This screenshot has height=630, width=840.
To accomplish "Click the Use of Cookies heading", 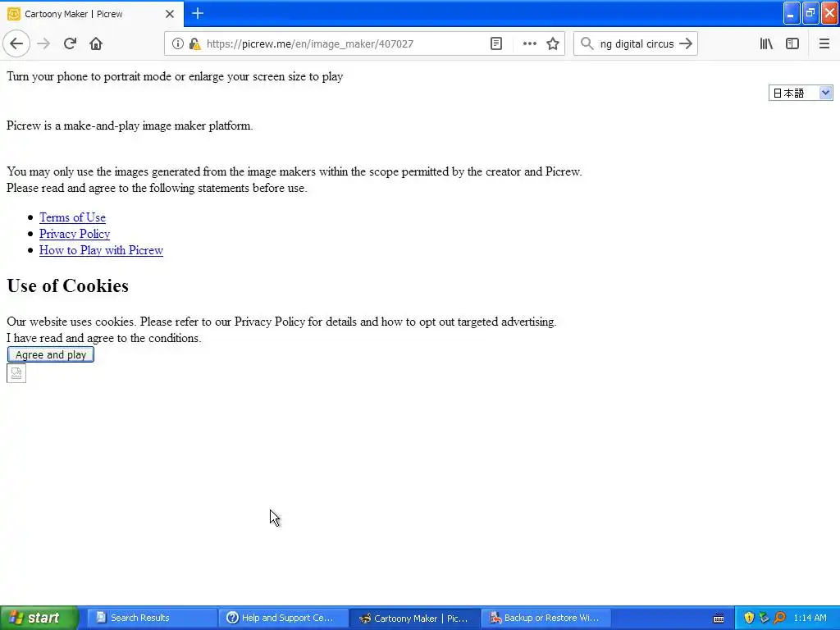I will click(x=67, y=285).
